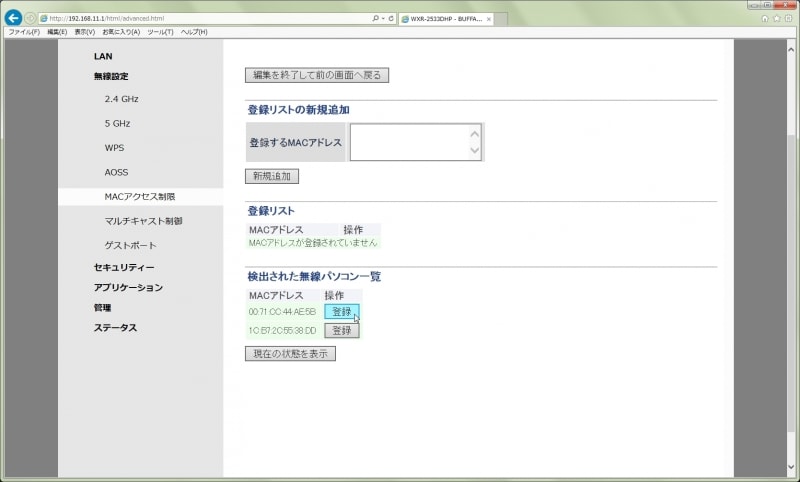Open the お気に入り(A) menu
The height and width of the screenshot is (482, 800).
(x=121, y=32)
